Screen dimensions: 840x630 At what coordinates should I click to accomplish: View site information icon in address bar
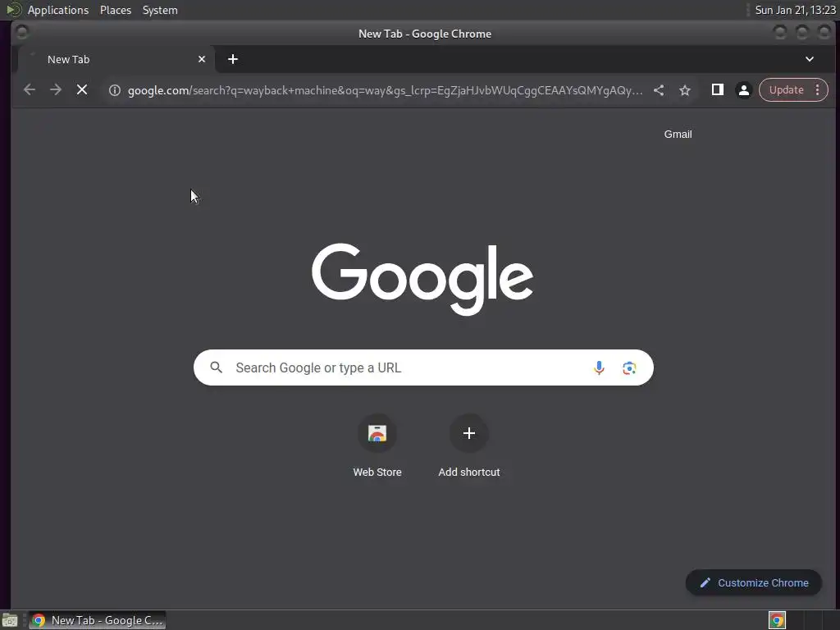click(115, 90)
